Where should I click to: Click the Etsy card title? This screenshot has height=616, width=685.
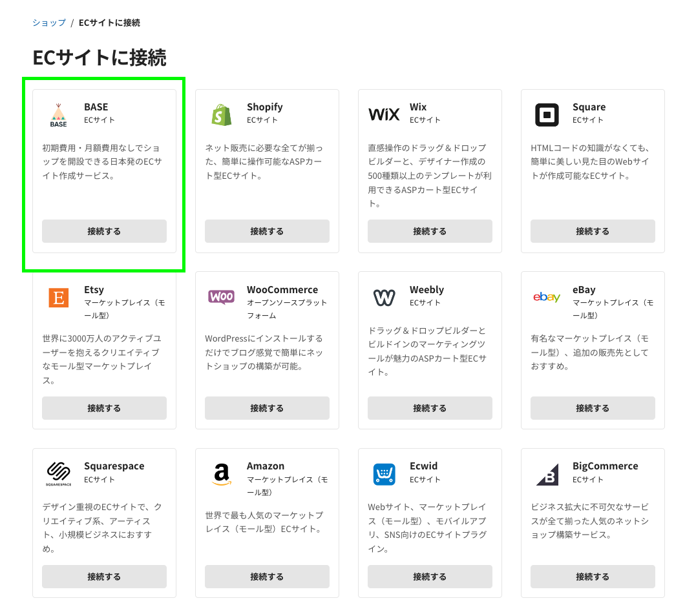(x=94, y=289)
